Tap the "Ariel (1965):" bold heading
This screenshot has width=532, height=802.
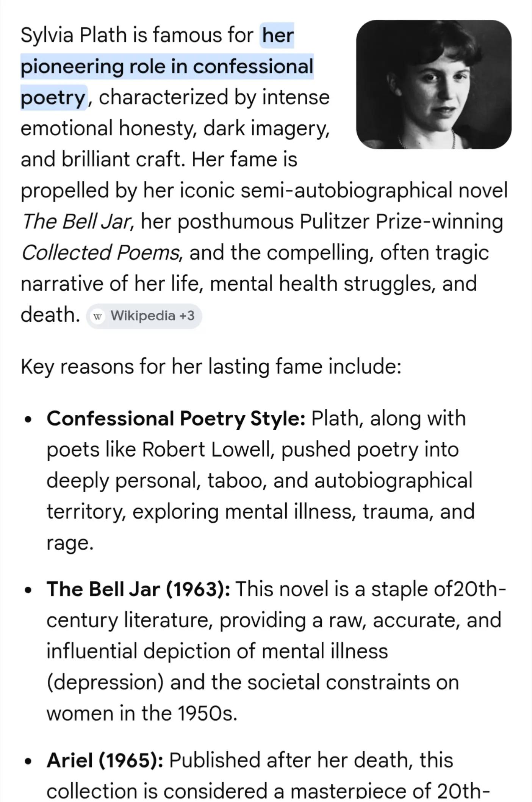click(105, 760)
